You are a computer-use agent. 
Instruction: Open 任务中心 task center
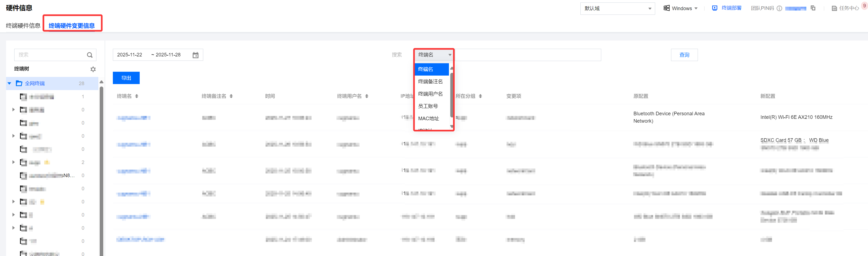point(849,8)
